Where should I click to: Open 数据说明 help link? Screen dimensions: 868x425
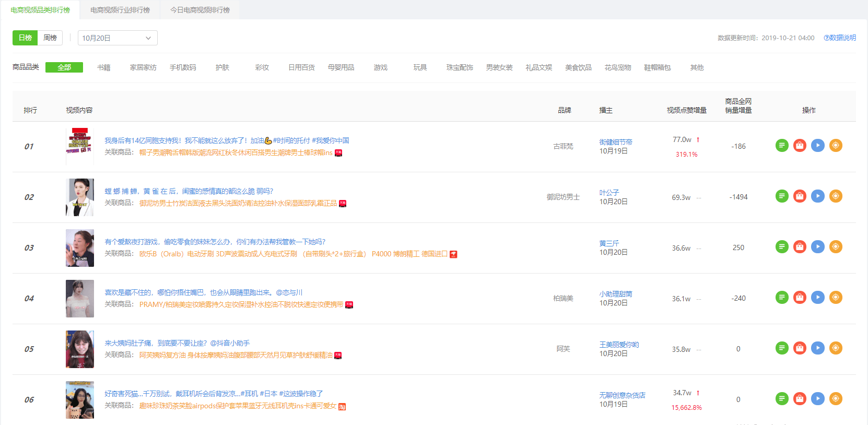coord(840,38)
